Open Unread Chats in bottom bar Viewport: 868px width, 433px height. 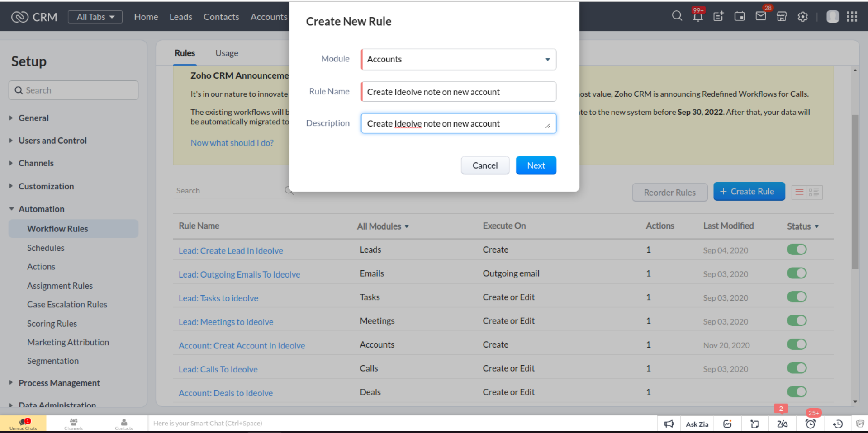pos(23,424)
